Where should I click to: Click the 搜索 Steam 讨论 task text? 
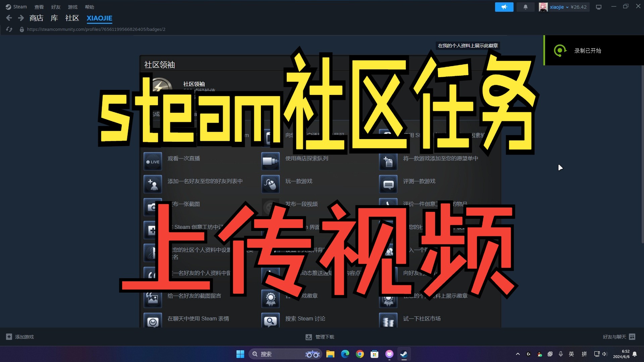pyautogui.click(x=305, y=319)
